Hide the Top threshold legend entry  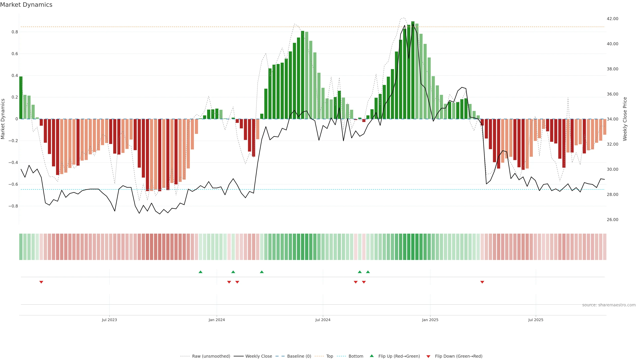point(330,356)
